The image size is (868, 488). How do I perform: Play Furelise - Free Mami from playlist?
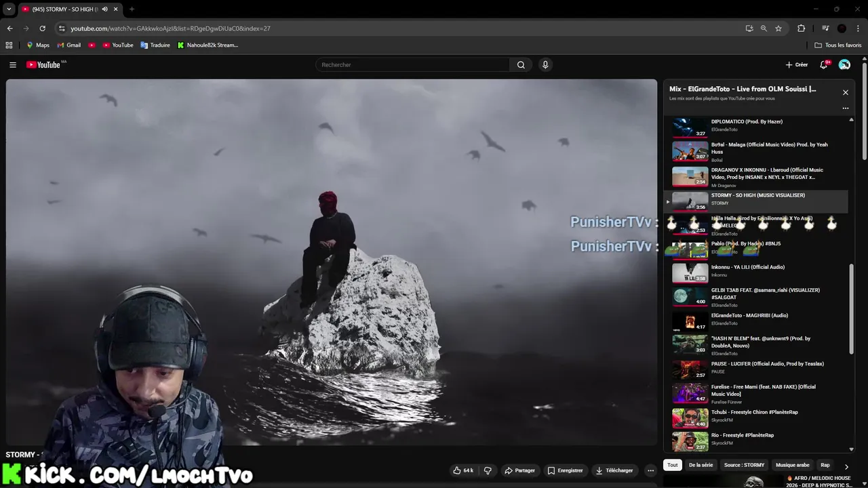click(x=755, y=393)
